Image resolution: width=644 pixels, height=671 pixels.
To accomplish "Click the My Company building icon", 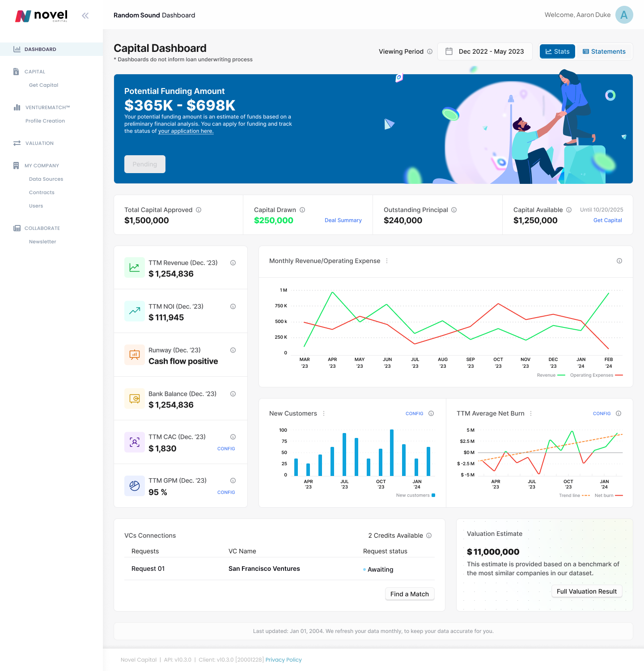I will point(17,165).
